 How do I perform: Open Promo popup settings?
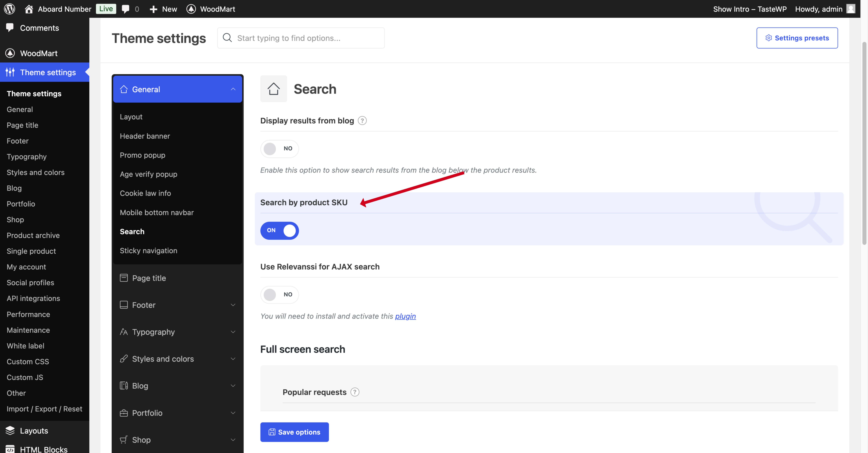point(143,155)
